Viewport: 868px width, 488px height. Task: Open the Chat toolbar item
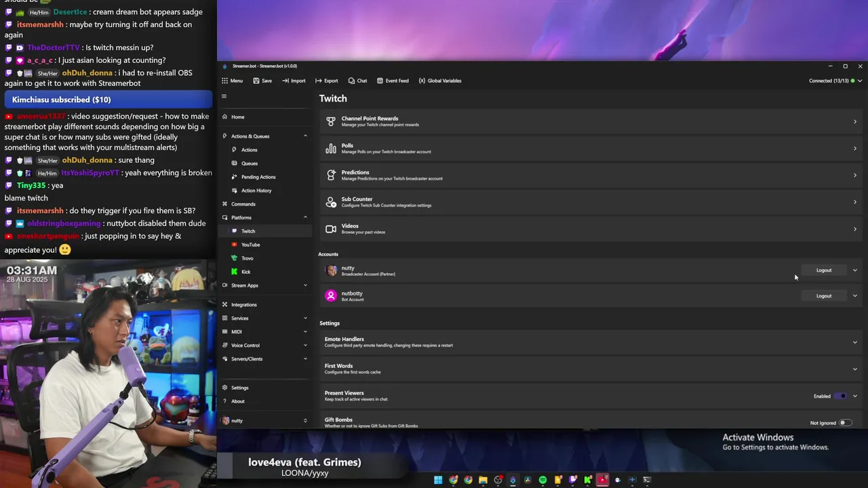[357, 81]
